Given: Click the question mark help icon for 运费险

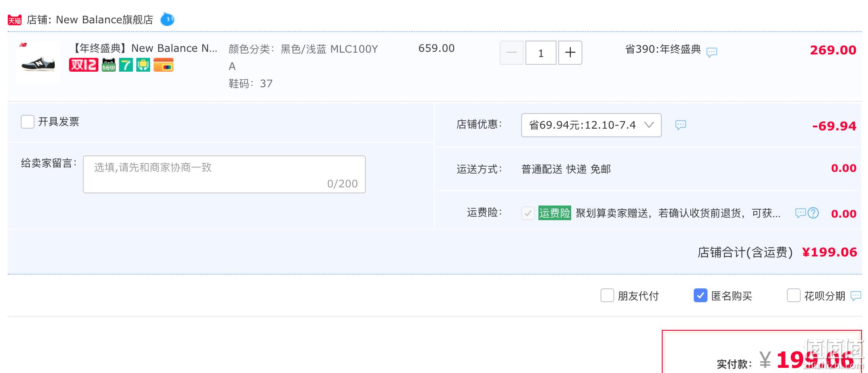Looking at the screenshot, I should pyautogui.click(x=813, y=213).
